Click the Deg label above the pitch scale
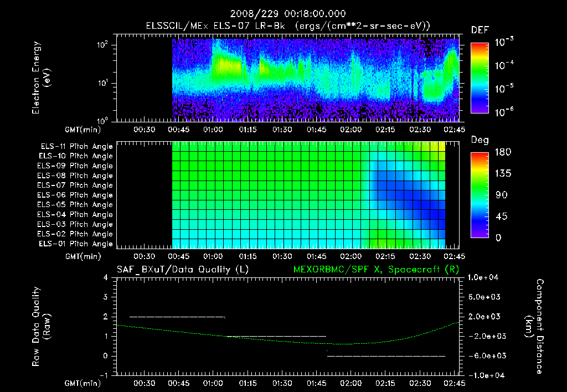567x392 pixels. click(480, 140)
